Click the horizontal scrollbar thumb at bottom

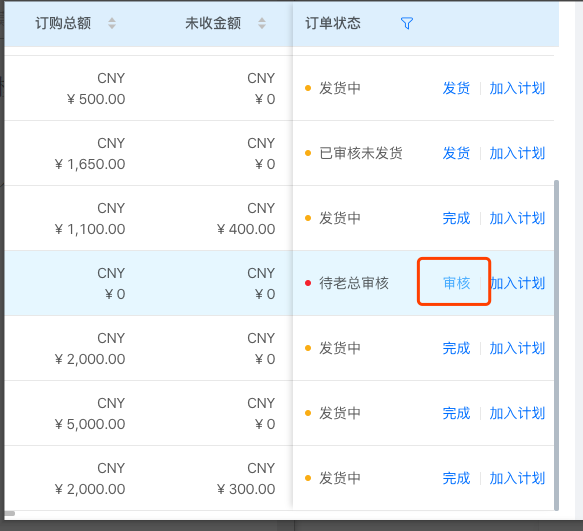click(x=9, y=514)
